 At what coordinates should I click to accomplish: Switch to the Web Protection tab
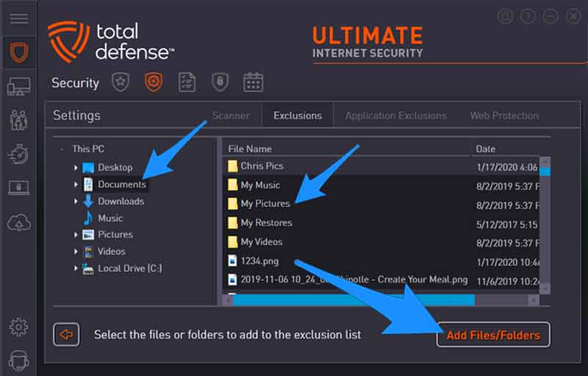point(504,116)
